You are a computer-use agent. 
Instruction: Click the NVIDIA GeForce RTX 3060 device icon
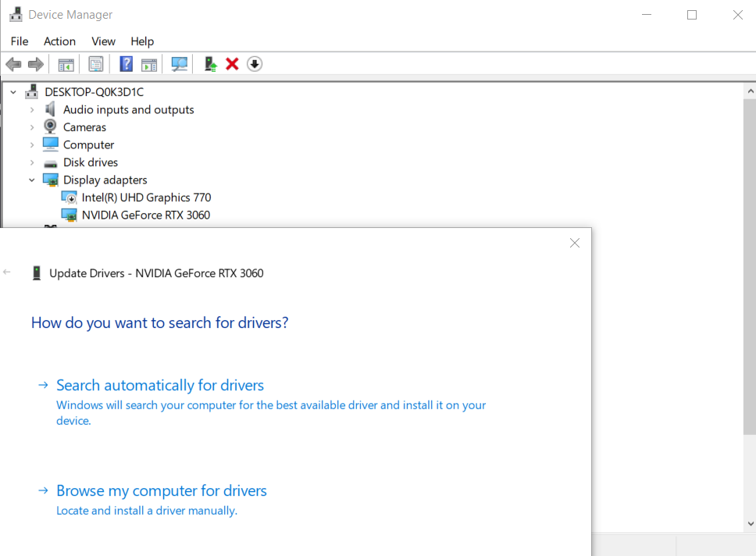[x=69, y=215]
